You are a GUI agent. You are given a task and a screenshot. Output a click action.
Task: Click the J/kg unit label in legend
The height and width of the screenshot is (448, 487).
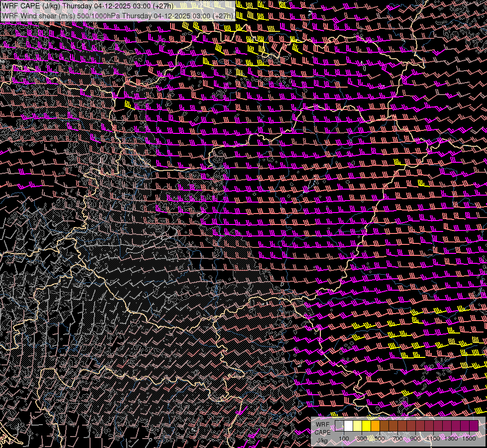322,440
